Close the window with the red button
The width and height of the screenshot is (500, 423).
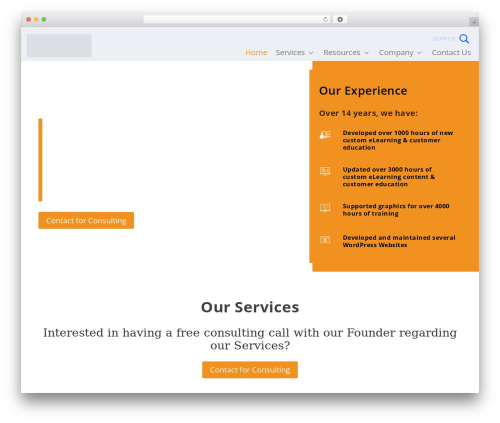click(x=29, y=20)
